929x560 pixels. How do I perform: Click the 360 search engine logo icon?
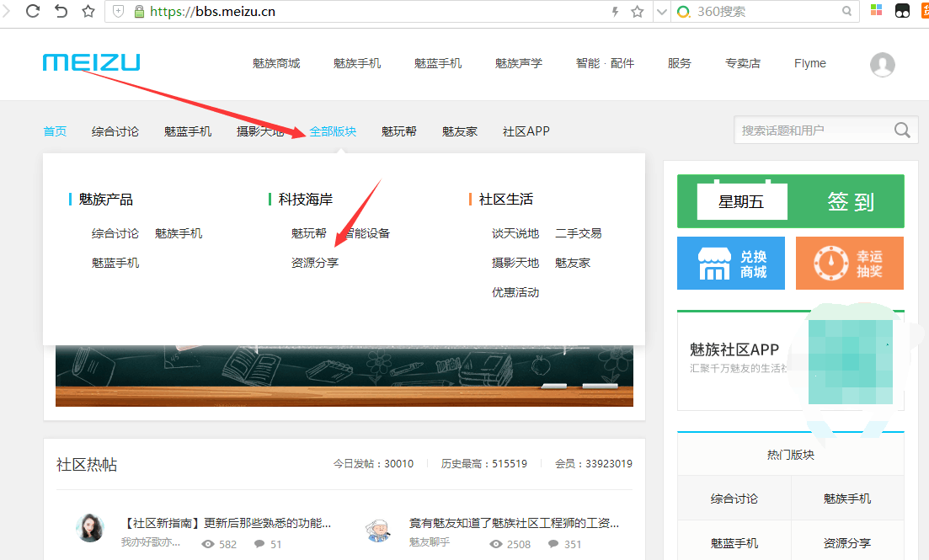683,11
